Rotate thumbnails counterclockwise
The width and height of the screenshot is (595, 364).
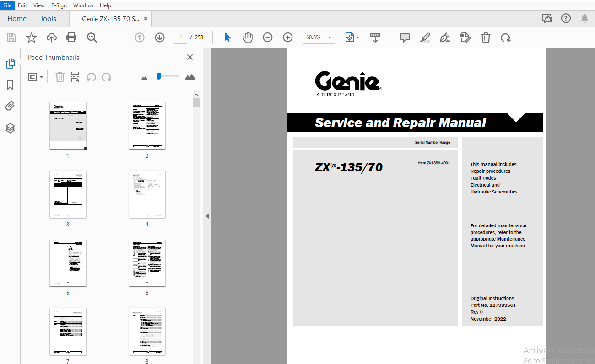[x=91, y=77]
